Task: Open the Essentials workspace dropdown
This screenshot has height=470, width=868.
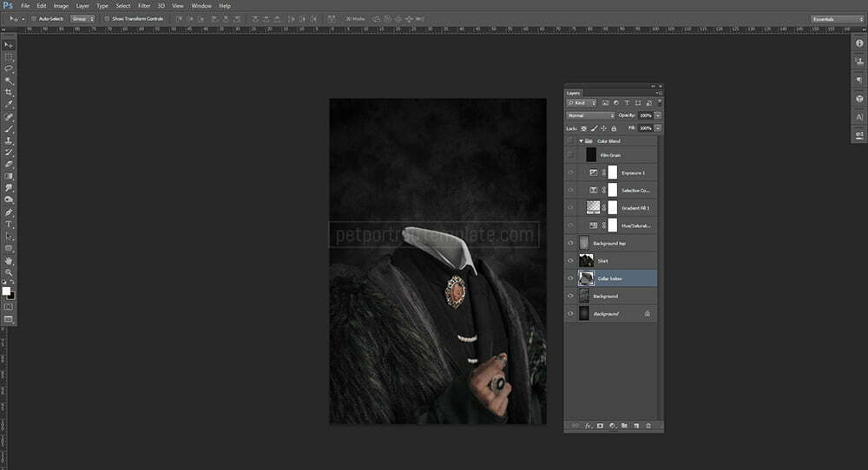Action: point(836,18)
